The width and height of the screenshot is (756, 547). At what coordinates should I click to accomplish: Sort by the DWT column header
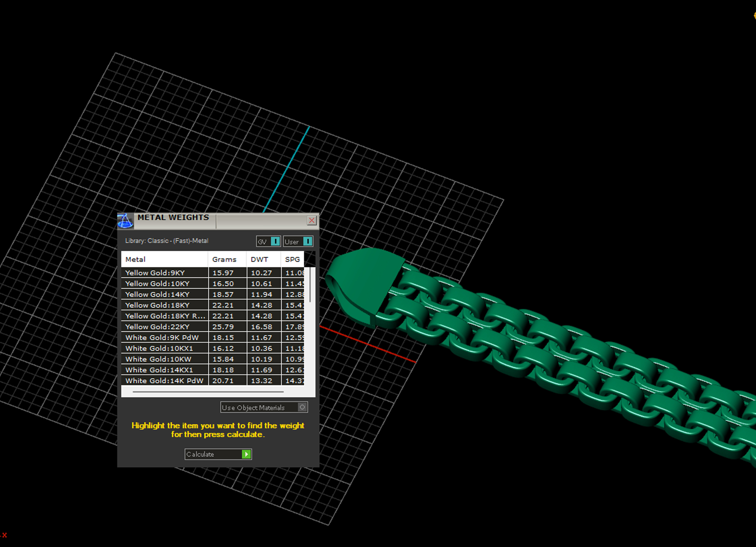point(264,259)
